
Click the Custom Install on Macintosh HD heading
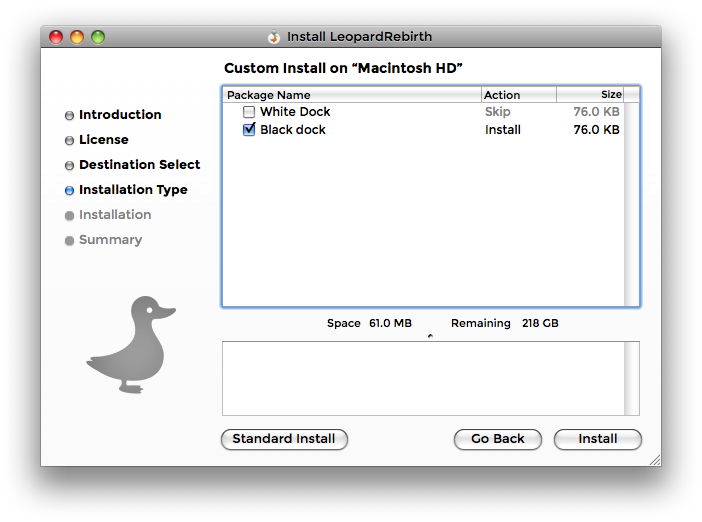point(343,68)
